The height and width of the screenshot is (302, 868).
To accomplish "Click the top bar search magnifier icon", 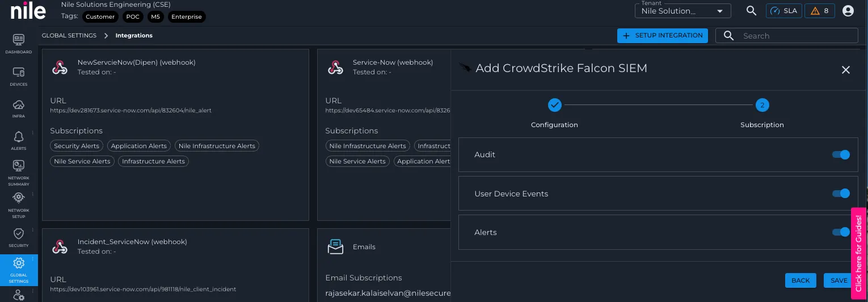I will pos(751,10).
